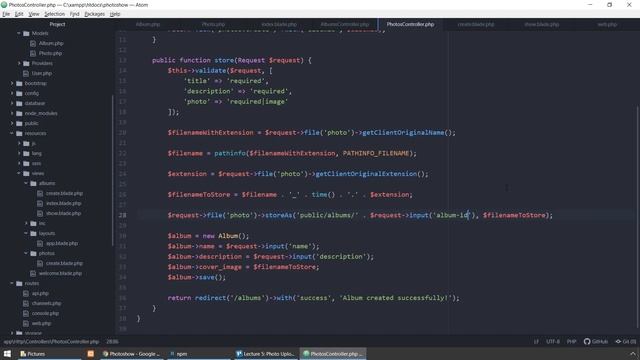640x360 pixels.
Task: Collapse the Models folder arrow
Action: point(19,33)
